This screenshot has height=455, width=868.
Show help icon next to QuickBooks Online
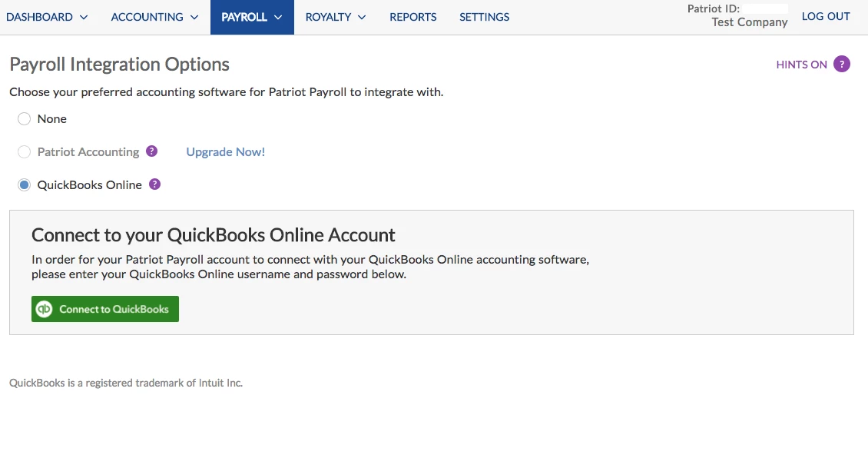pyautogui.click(x=155, y=184)
